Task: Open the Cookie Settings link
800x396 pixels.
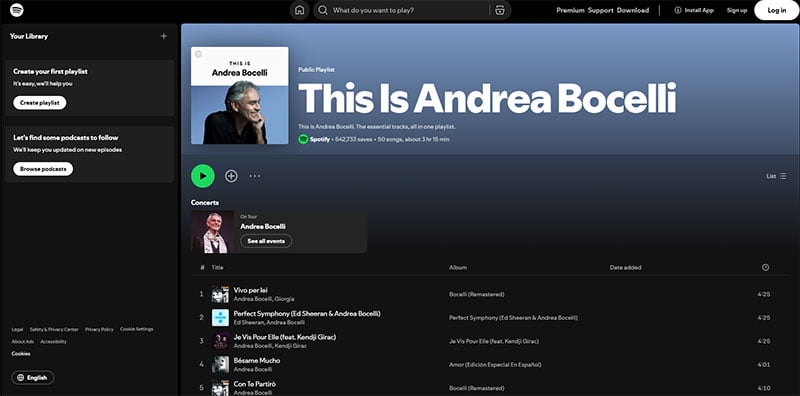Action: point(137,329)
